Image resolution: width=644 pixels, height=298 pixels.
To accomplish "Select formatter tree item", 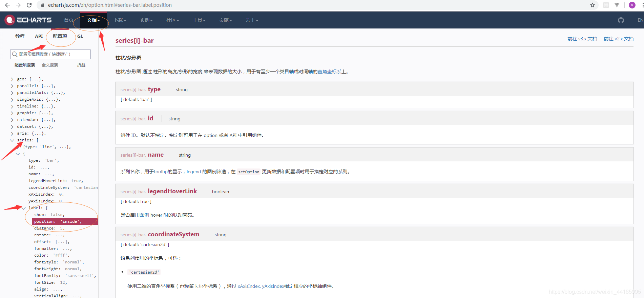I will (x=53, y=249).
